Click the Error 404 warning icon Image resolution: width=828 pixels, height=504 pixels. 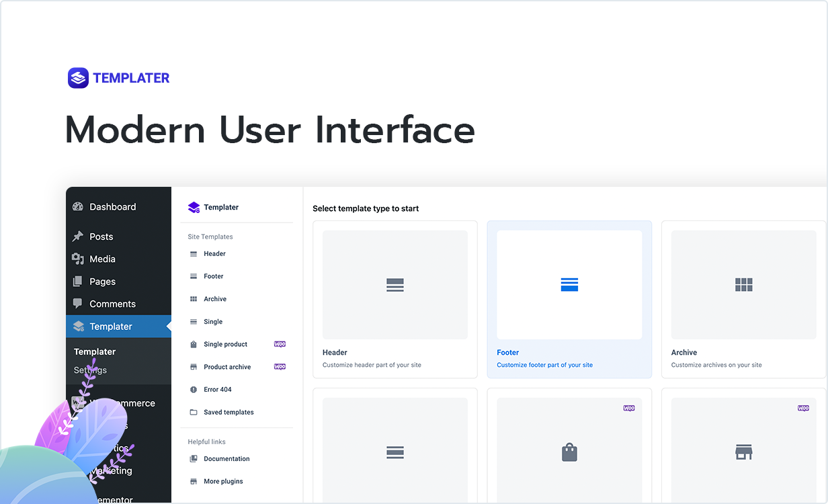(x=194, y=390)
